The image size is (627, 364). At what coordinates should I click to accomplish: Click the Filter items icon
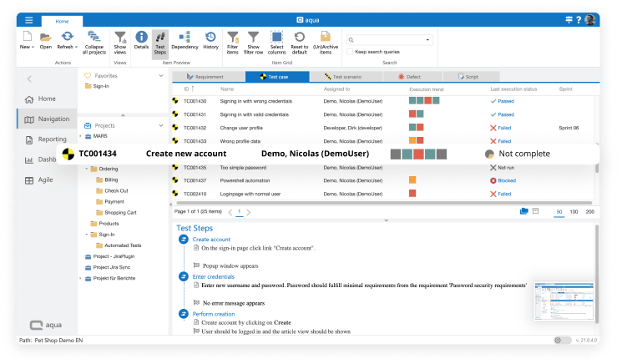click(x=233, y=43)
